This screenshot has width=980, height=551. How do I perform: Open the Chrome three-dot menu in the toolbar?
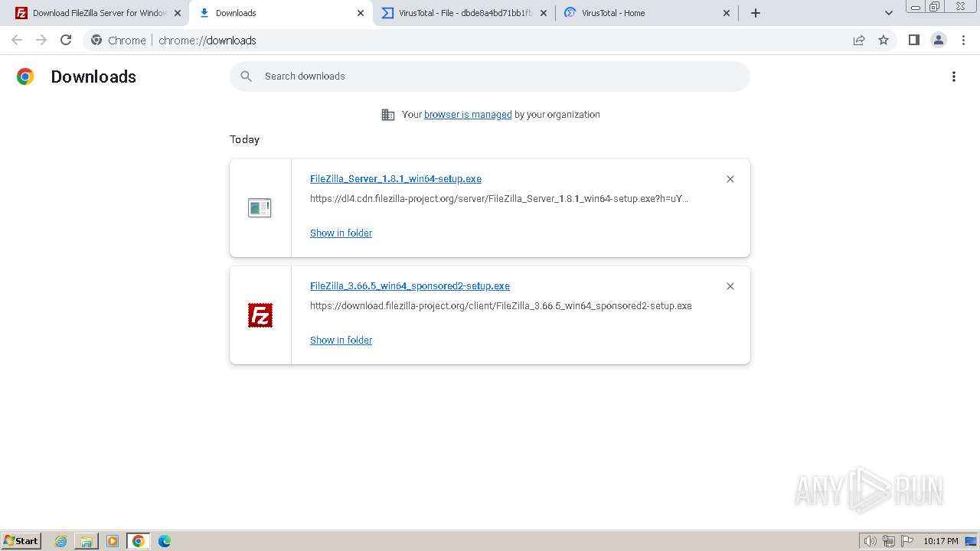tap(963, 40)
